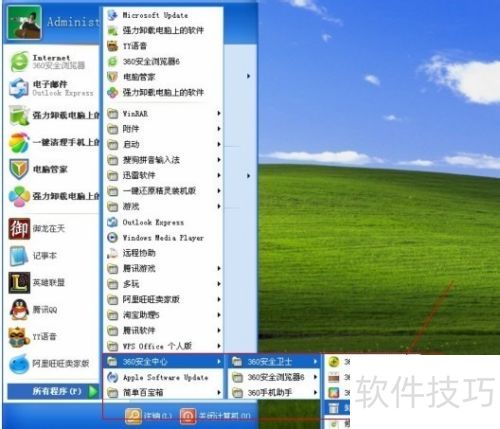Open the 淘宝助理5 folder
The height and width of the screenshot is (429, 500).
click(163, 315)
